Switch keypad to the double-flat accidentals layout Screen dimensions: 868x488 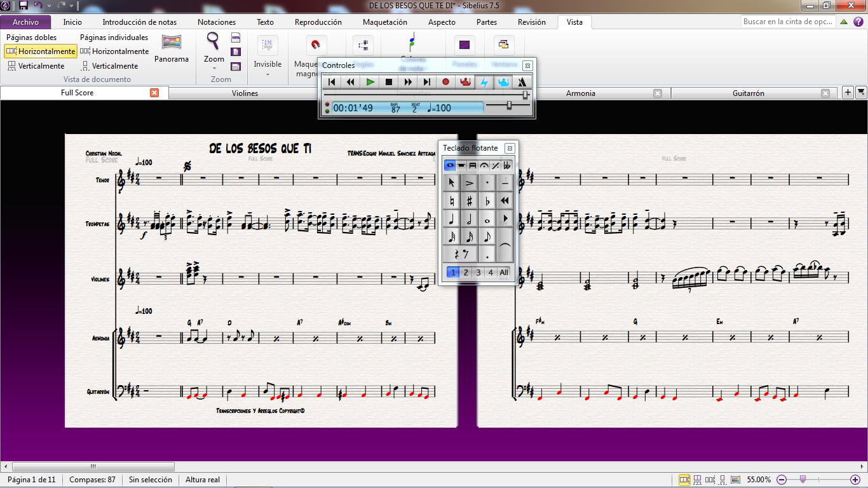point(507,166)
